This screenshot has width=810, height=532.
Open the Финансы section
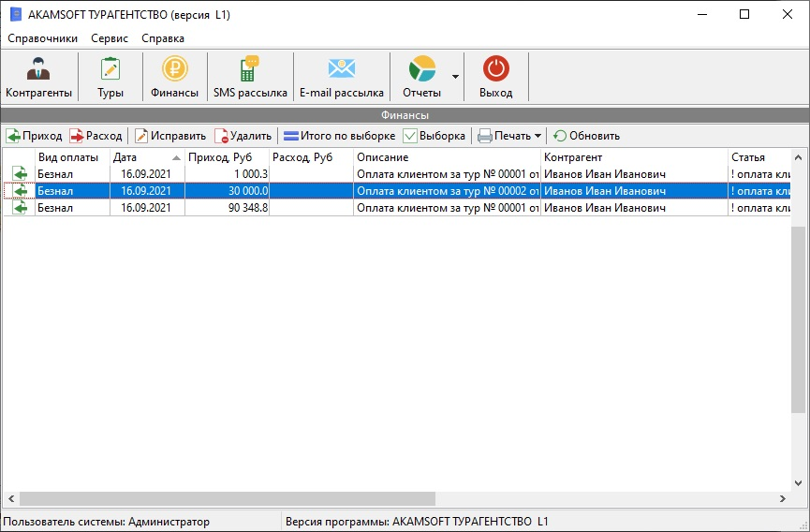[x=174, y=77]
